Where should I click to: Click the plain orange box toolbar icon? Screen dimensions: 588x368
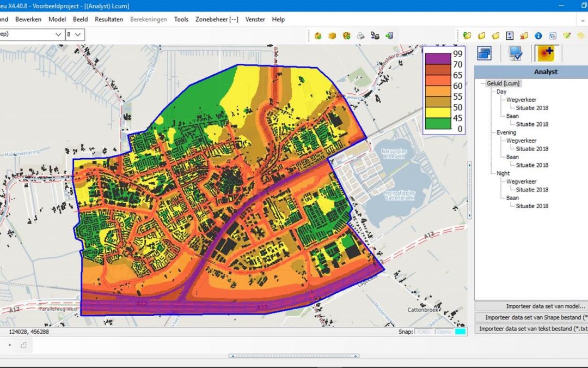(332, 35)
